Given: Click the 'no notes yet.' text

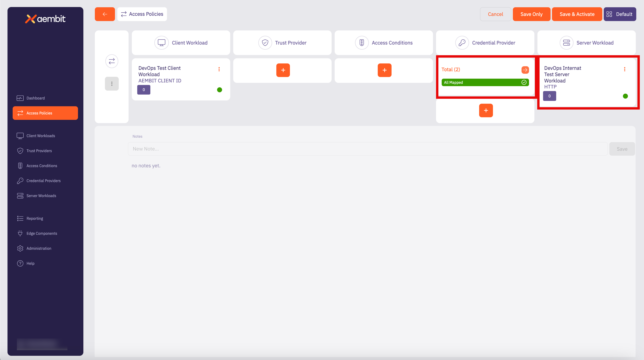Looking at the screenshot, I should 146,166.
